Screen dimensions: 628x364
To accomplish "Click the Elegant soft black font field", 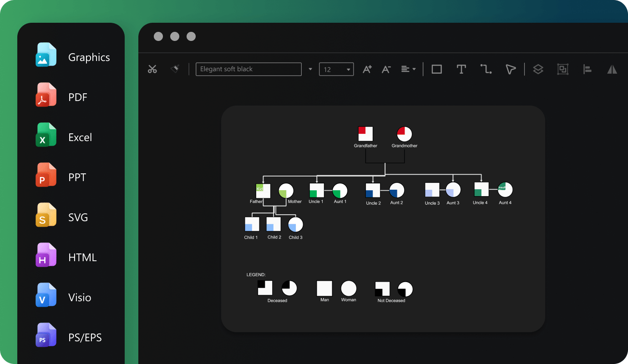I will click(x=248, y=69).
